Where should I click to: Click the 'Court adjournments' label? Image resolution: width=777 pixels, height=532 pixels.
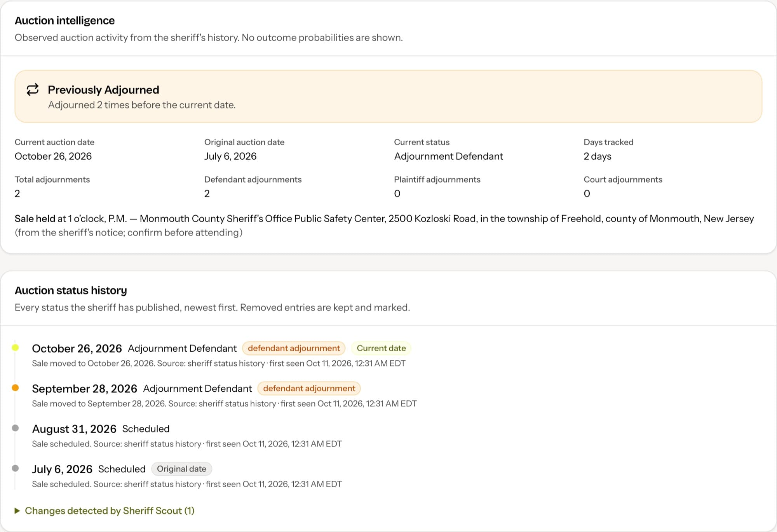[x=623, y=180]
